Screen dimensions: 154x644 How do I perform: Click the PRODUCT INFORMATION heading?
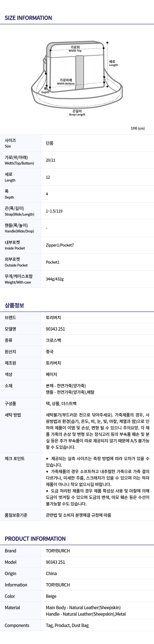click(x=35, y=539)
